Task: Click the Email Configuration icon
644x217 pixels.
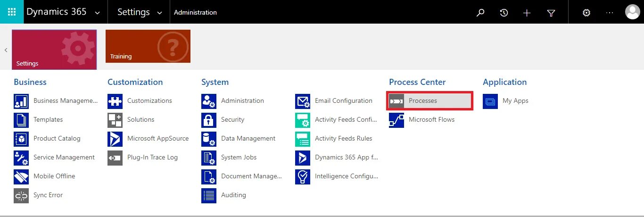Action: point(303,101)
